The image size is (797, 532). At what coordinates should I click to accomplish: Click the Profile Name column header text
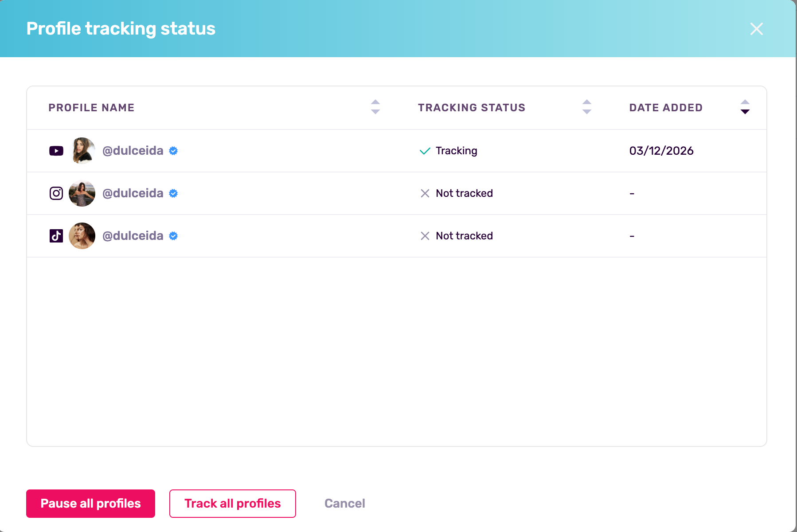click(91, 108)
